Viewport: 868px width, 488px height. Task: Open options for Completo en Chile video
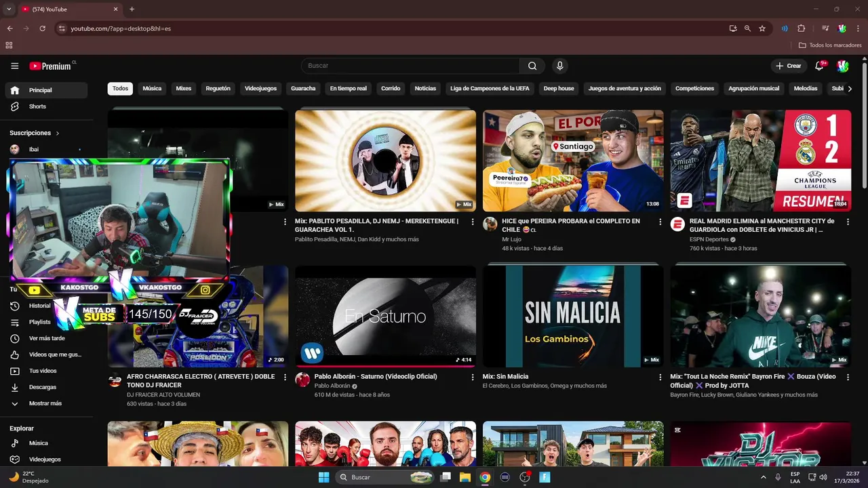coord(660,222)
